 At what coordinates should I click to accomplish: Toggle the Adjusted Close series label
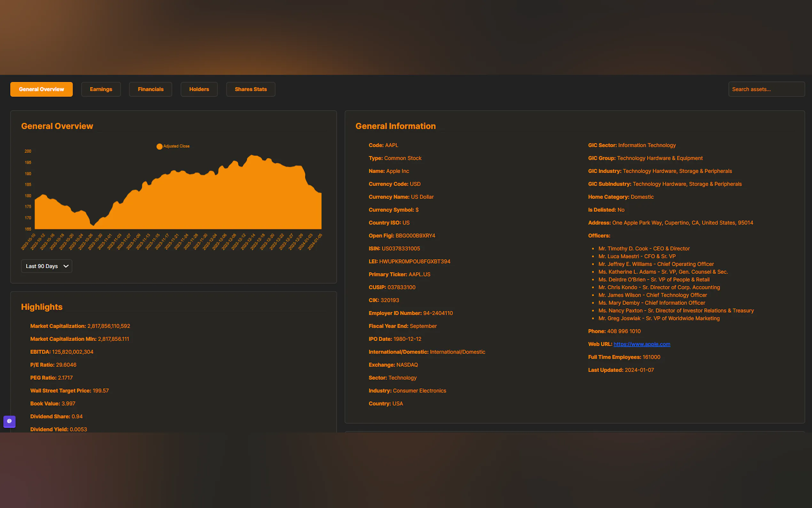pyautogui.click(x=176, y=146)
